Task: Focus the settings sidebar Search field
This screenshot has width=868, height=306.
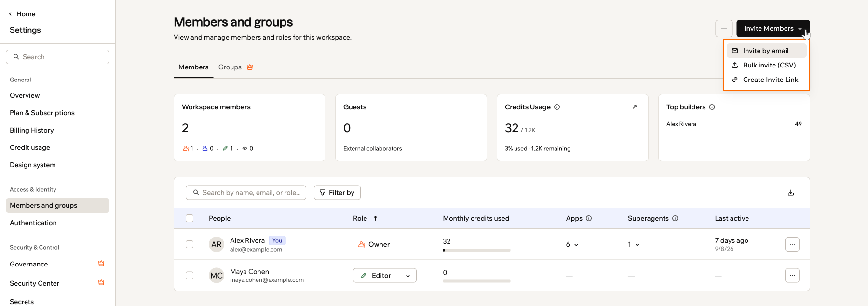Action: tap(57, 57)
